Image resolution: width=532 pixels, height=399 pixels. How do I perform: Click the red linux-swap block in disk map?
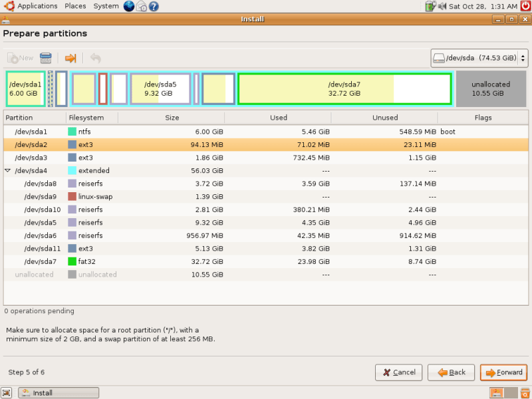(103, 89)
